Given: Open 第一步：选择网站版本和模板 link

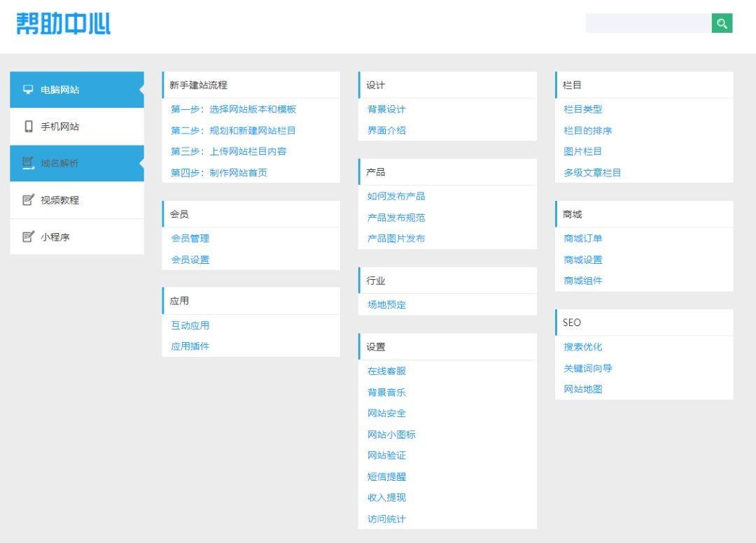Looking at the screenshot, I should coord(233,109).
